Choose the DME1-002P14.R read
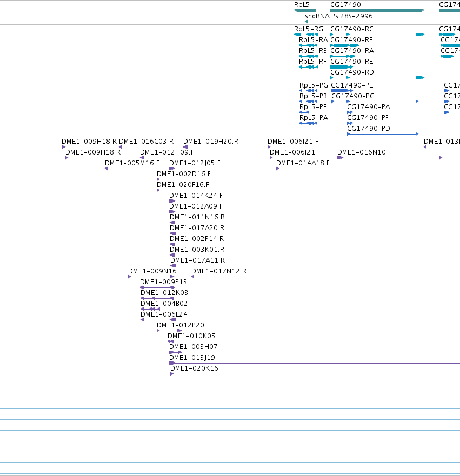The height and width of the screenshot is (476, 460). pos(172,244)
